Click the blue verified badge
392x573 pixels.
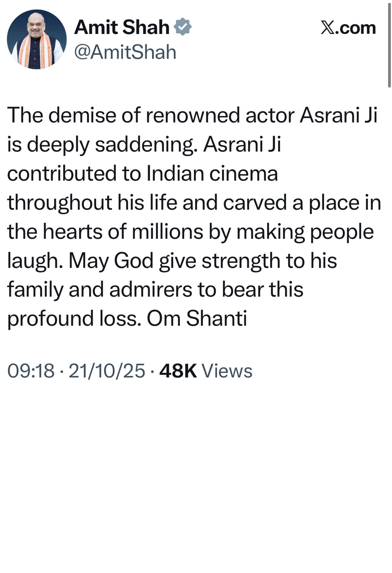click(x=183, y=27)
